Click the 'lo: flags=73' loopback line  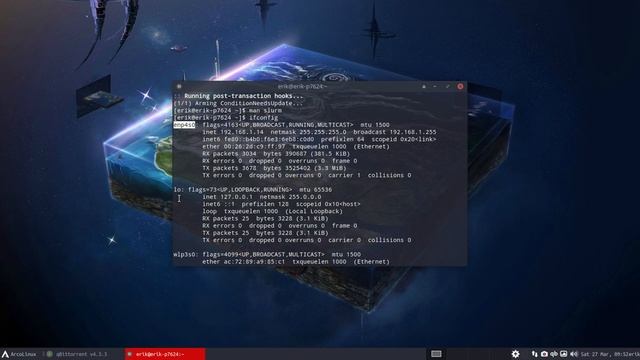point(253,190)
